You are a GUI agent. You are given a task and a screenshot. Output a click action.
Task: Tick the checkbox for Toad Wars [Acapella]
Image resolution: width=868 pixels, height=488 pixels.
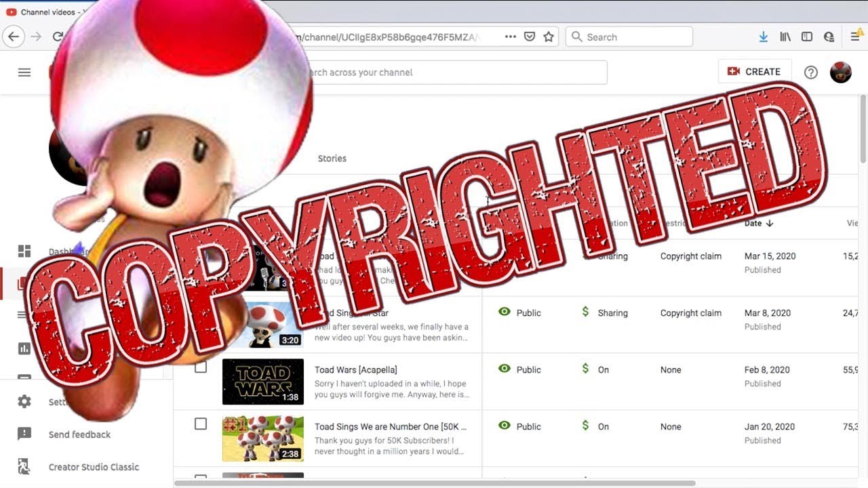coord(201,367)
